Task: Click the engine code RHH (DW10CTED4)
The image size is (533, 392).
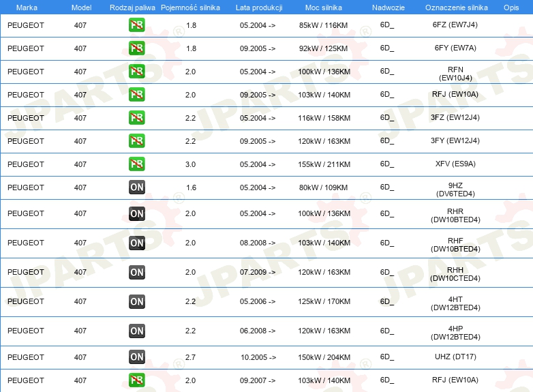Action: [455, 273]
